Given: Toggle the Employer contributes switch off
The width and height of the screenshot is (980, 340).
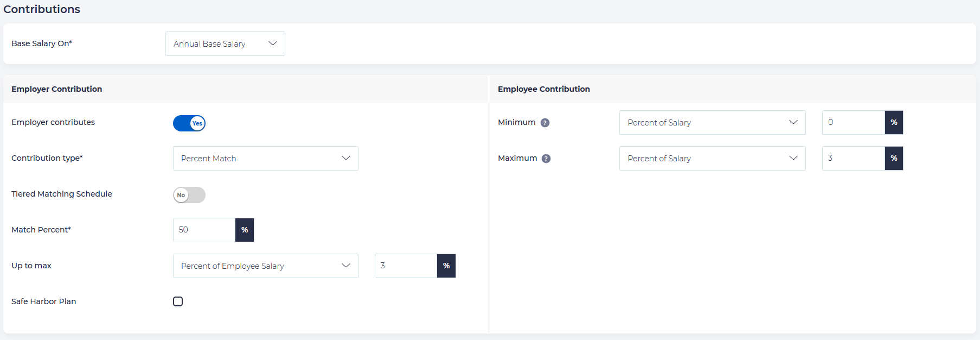Looking at the screenshot, I should tap(189, 123).
